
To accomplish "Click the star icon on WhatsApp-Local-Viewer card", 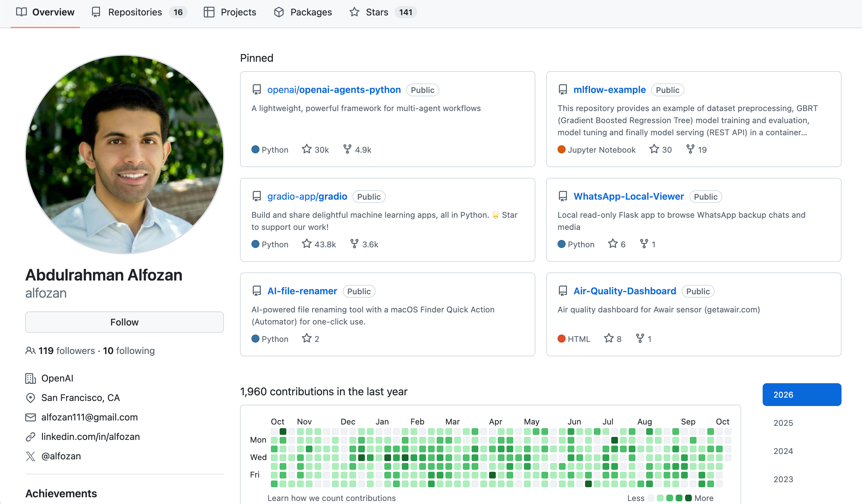I will (x=613, y=244).
